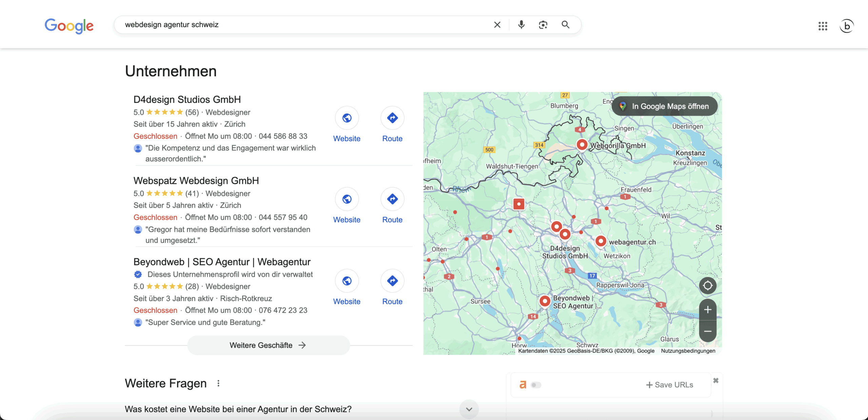The image size is (868, 420).
Task: Open Beyondweb | SEO Agentur | Webagentur title
Action: tap(222, 262)
